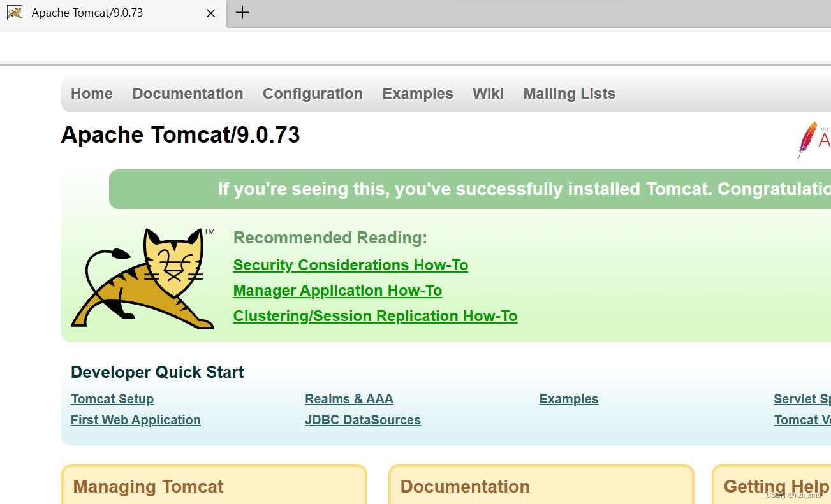Open Wiki in navigation bar
Viewport: 831px width, 504px height.
point(488,94)
